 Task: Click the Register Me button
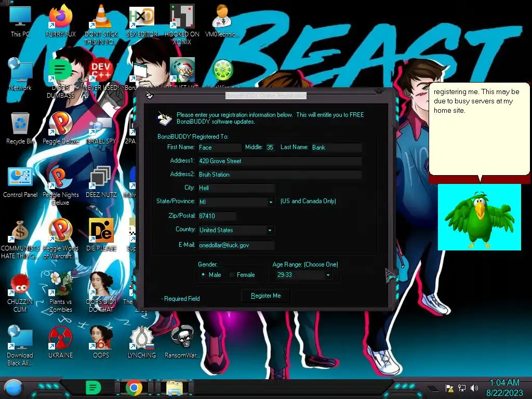(x=265, y=296)
